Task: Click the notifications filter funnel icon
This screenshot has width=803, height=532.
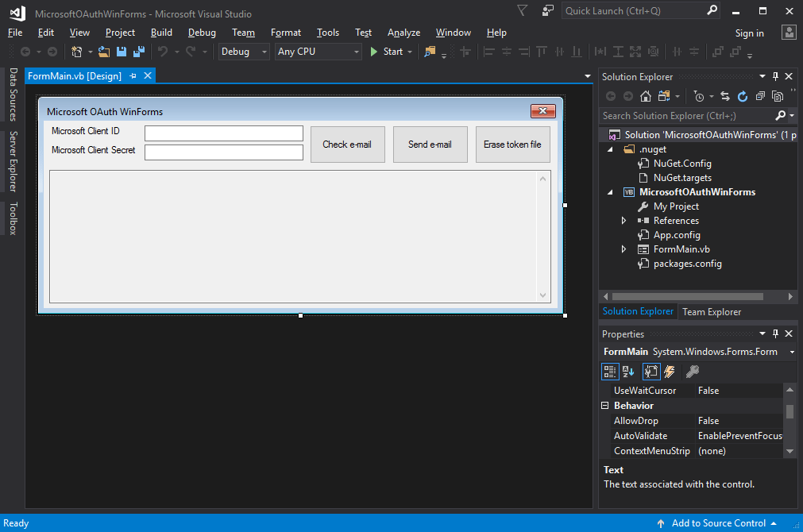Action: click(523, 11)
